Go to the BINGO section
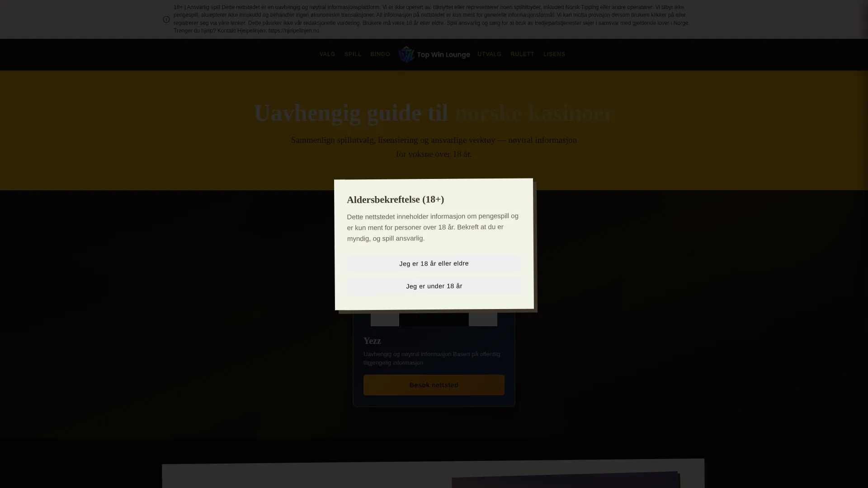Viewport: 868px width, 488px height. (380, 54)
